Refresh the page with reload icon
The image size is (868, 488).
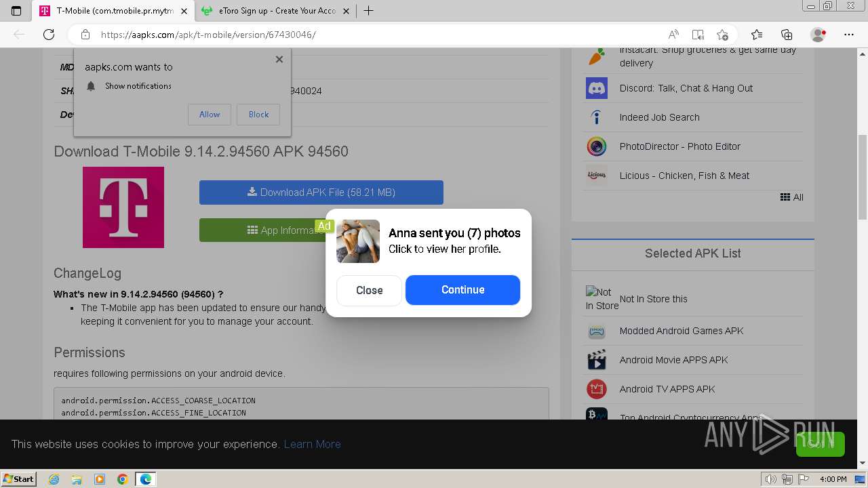point(49,35)
